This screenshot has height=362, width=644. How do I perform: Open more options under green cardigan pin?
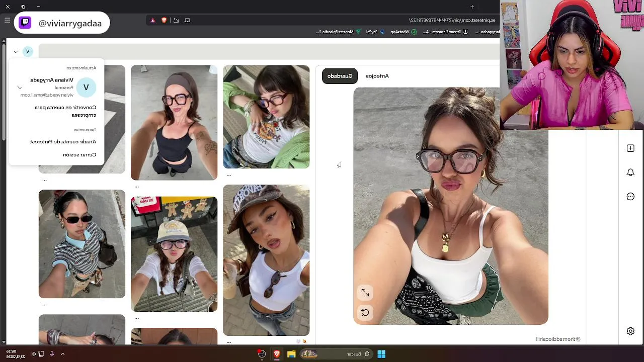tap(228, 175)
